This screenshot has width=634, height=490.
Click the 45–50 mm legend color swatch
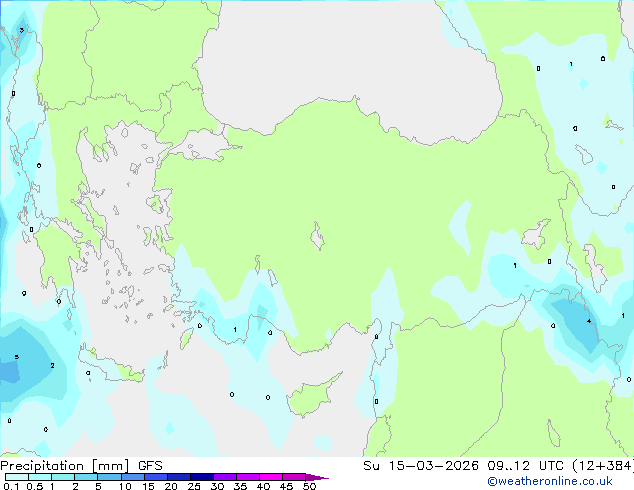[x=294, y=477]
